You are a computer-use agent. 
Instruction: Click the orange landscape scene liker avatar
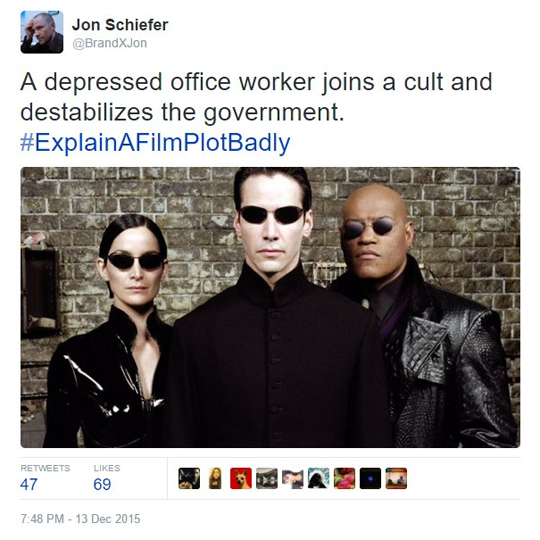pos(396,478)
